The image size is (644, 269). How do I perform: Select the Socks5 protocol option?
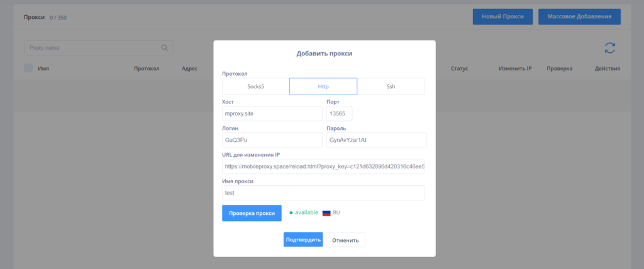(x=255, y=86)
